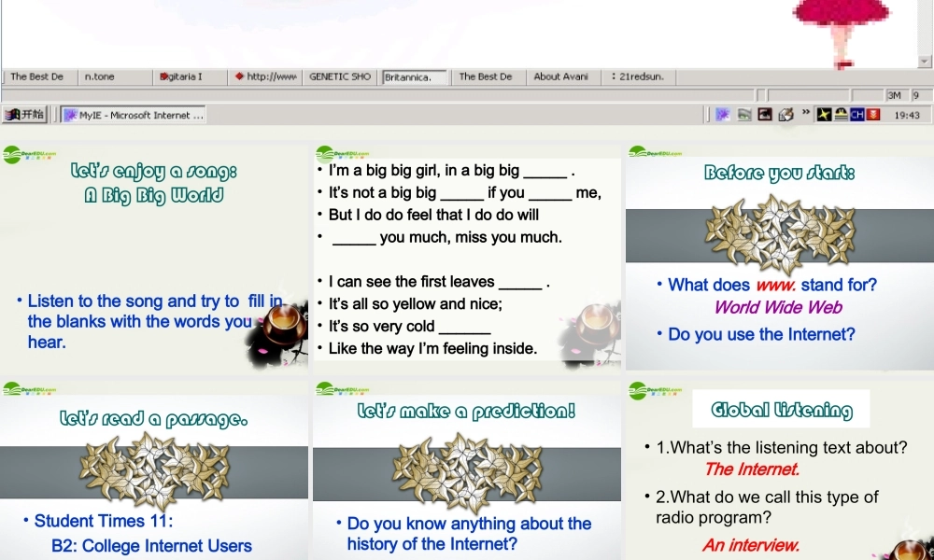Click the yellow star tray icon
The image size is (934, 560).
pos(824,115)
